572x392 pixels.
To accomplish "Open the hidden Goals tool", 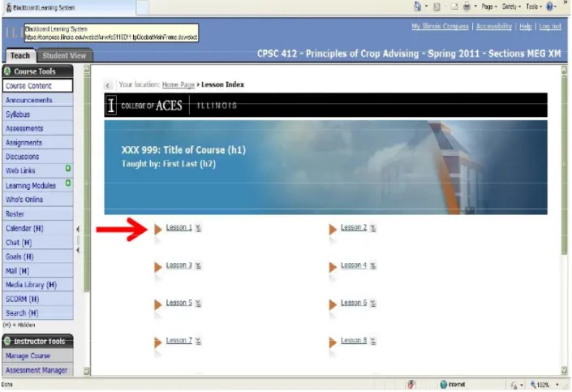I will click(37, 256).
